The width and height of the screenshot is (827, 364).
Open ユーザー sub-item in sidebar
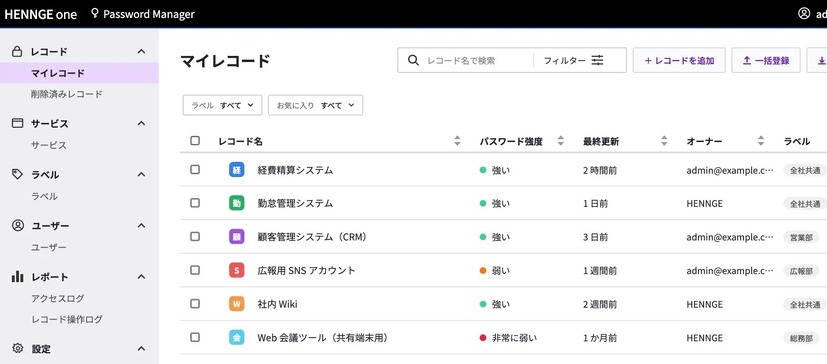pyautogui.click(x=49, y=247)
